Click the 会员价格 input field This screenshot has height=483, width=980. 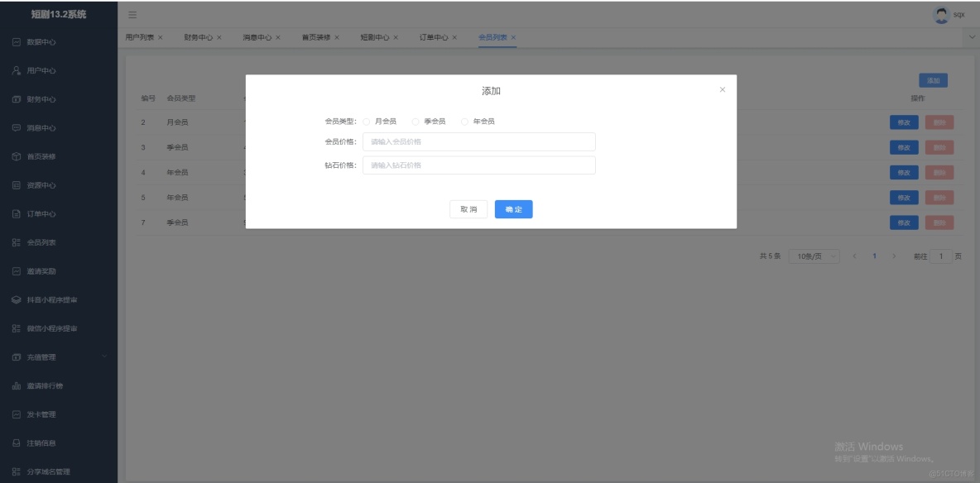pos(480,141)
